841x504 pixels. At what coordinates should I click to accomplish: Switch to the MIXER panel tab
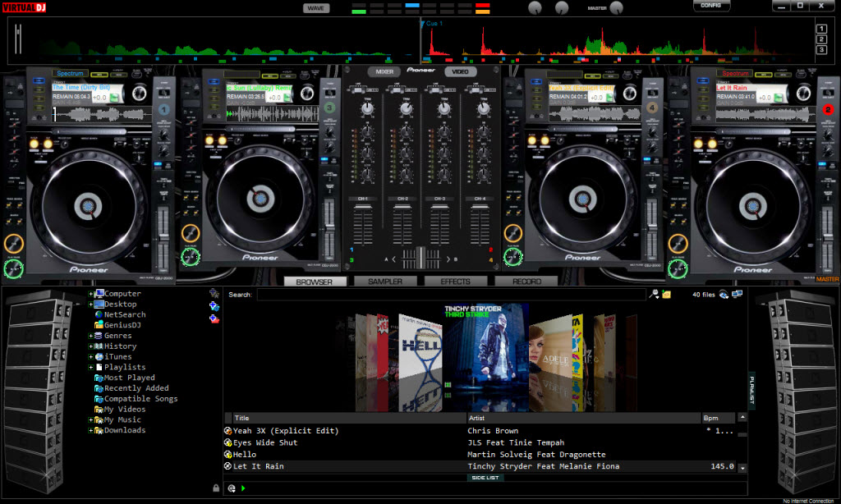[384, 72]
